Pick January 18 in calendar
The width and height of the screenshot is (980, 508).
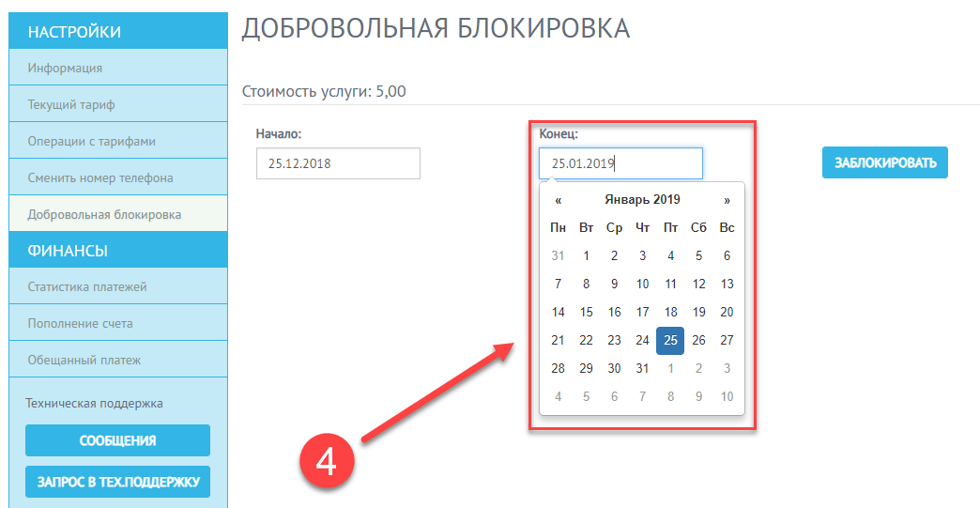coord(670,312)
